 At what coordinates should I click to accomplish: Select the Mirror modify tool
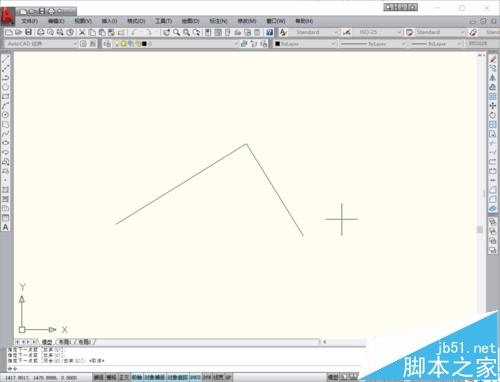click(493, 78)
